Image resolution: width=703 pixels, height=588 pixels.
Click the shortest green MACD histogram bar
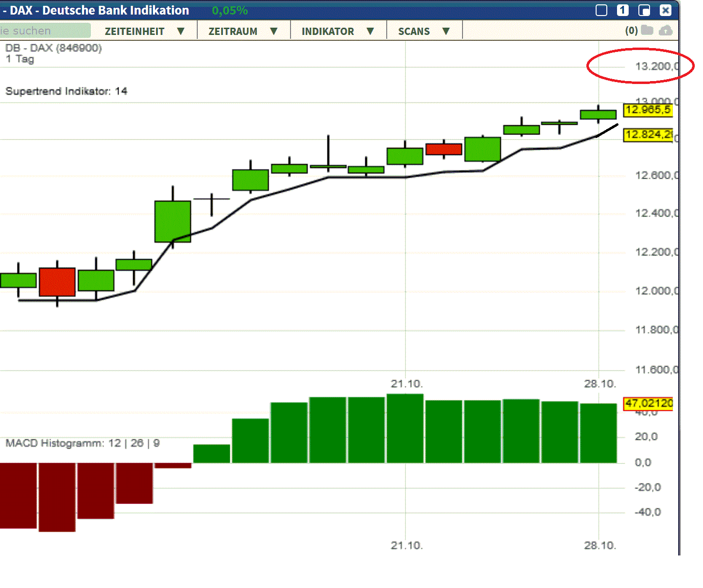coord(212,454)
